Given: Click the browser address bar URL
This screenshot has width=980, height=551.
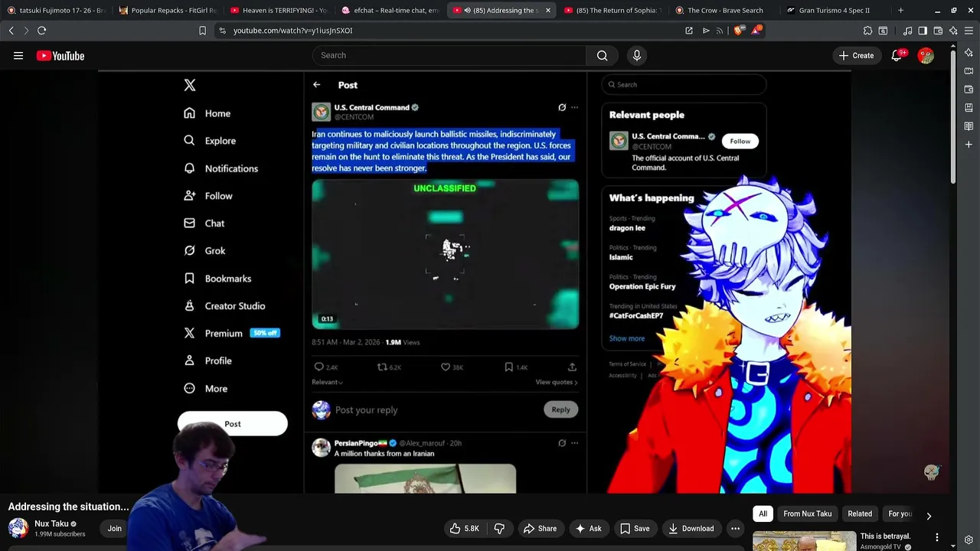Looking at the screenshot, I should [292, 31].
